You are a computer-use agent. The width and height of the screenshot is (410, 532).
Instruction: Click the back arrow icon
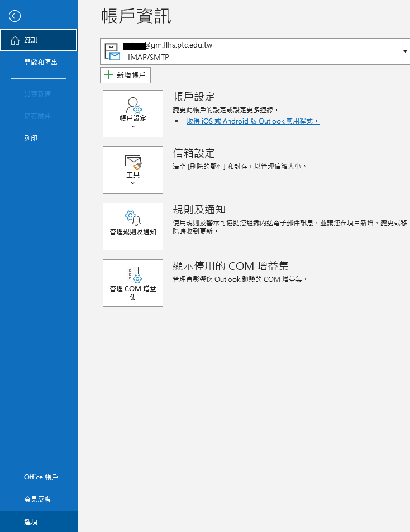click(x=15, y=16)
